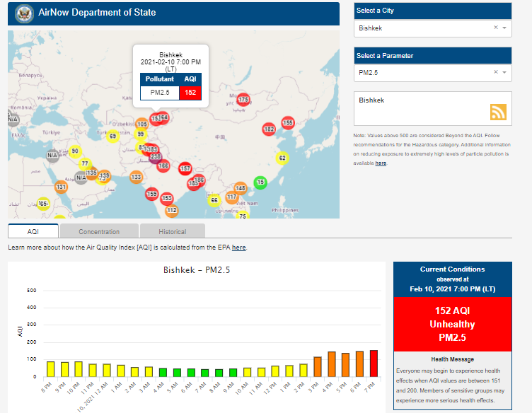Click the 7 PM orange chart bar
Viewport: 532px width, 413px height.
tap(374, 363)
